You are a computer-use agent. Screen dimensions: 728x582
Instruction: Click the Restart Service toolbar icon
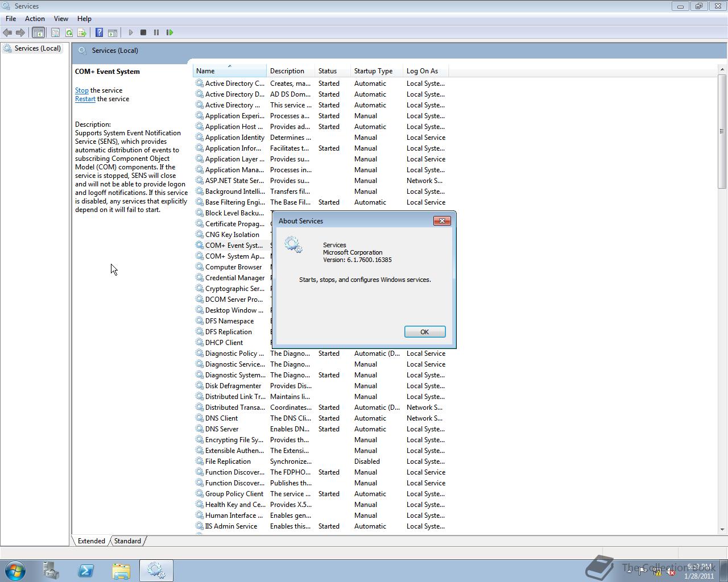click(169, 32)
